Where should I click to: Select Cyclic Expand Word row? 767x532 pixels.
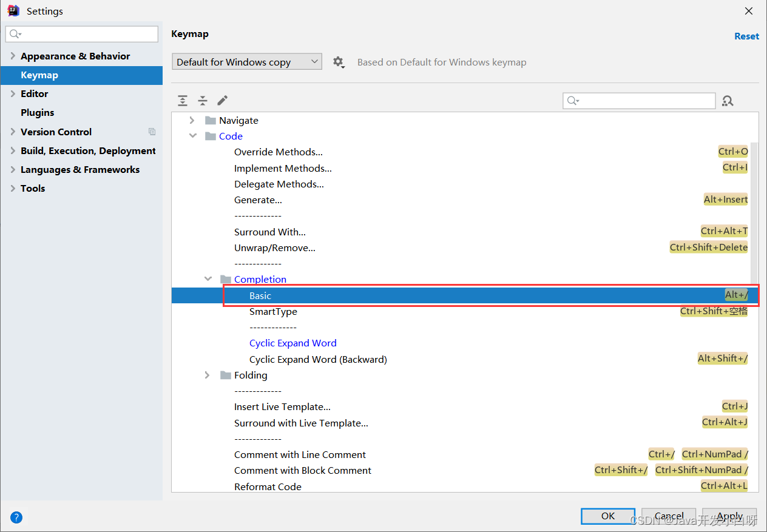(x=465, y=343)
